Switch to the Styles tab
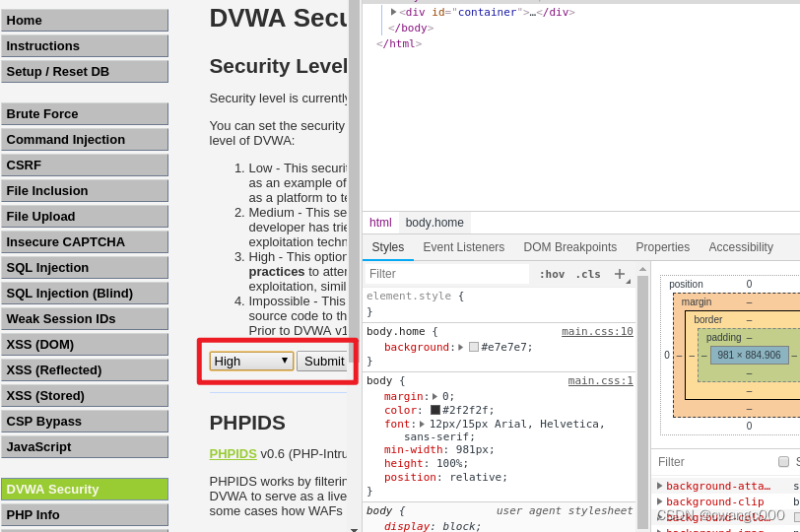800x532 pixels. (x=388, y=247)
